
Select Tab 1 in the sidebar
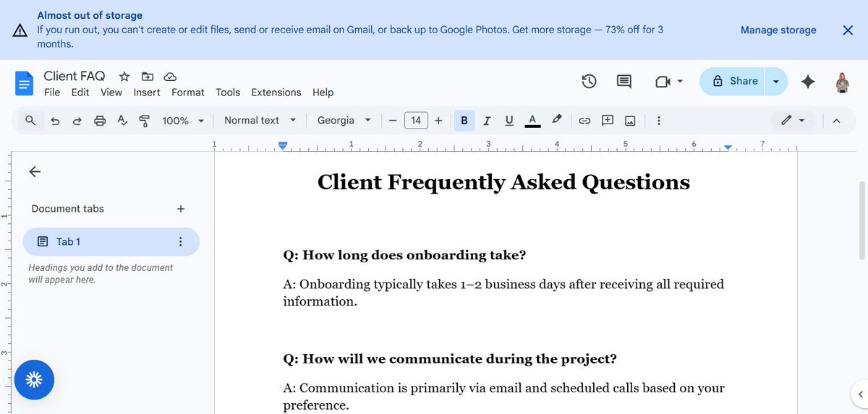111,241
